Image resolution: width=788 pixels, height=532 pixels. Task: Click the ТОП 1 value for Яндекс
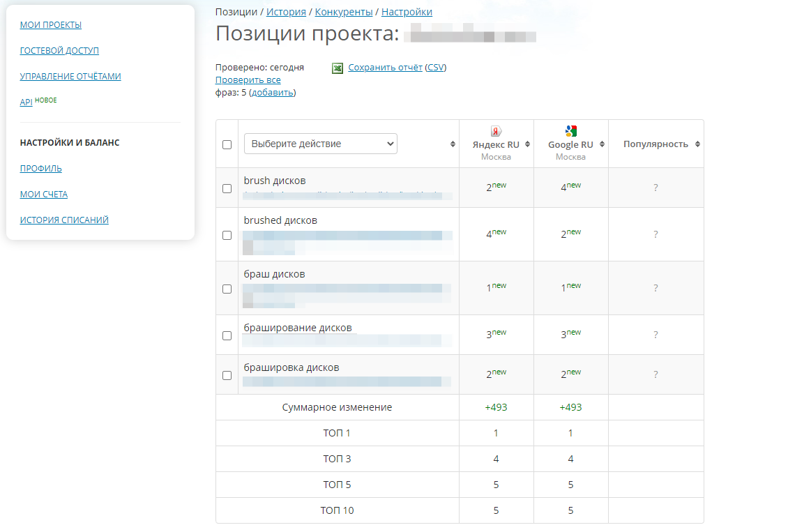click(x=496, y=432)
